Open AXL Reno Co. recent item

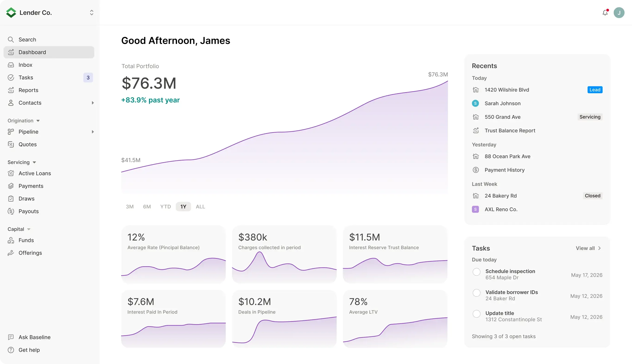(x=537, y=210)
